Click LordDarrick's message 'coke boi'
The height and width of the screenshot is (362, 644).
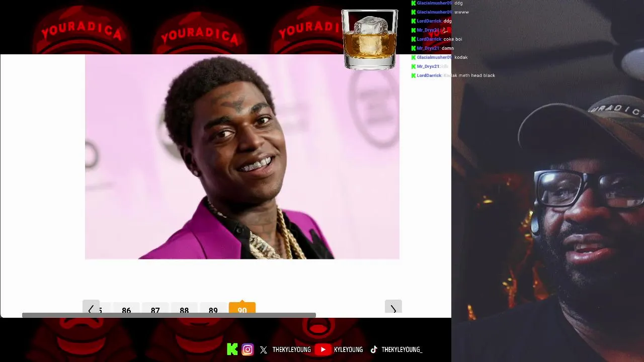point(453,39)
